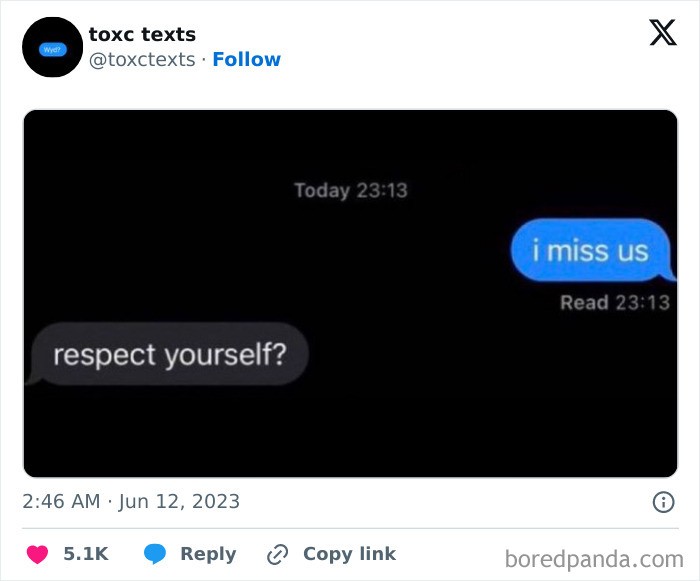View the 5.1K likes count

click(87, 554)
